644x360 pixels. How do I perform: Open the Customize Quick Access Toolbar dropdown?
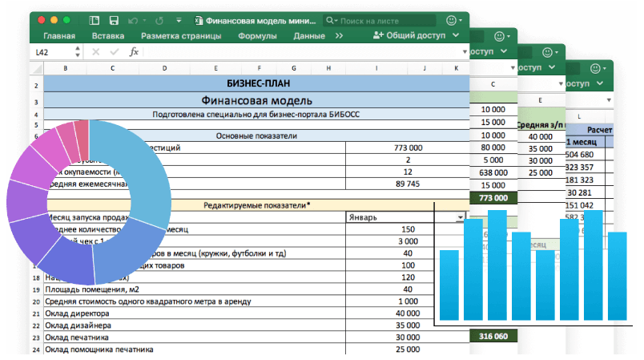coord(179,20)
